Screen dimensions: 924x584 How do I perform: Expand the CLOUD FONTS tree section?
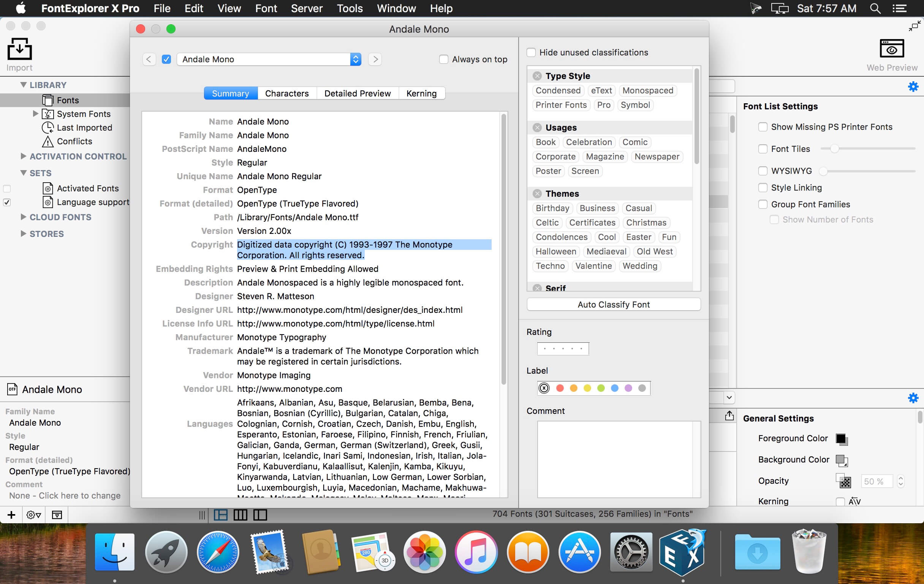click(x=23, y=217)
